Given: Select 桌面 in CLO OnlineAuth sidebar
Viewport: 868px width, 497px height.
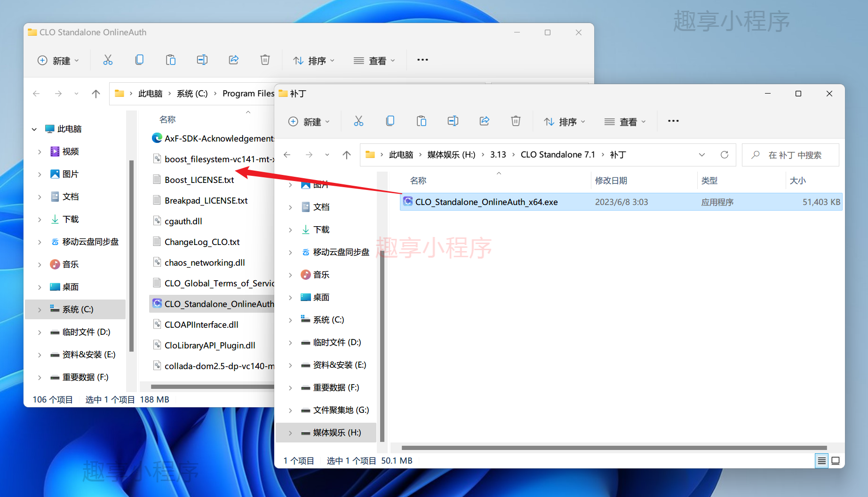Looking at the screenshot, I should [x=71, y=287].
